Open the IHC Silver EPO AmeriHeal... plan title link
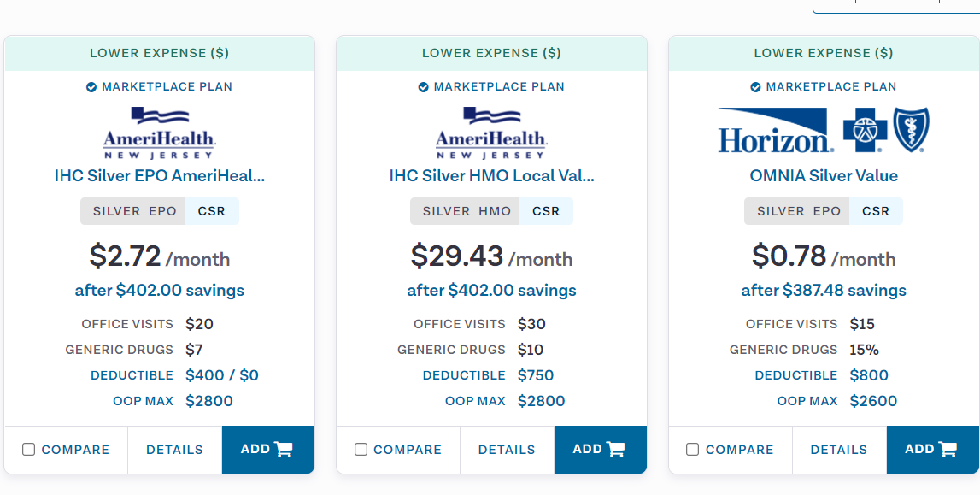This screenshot has width=980, height=495. coord(160,175)
